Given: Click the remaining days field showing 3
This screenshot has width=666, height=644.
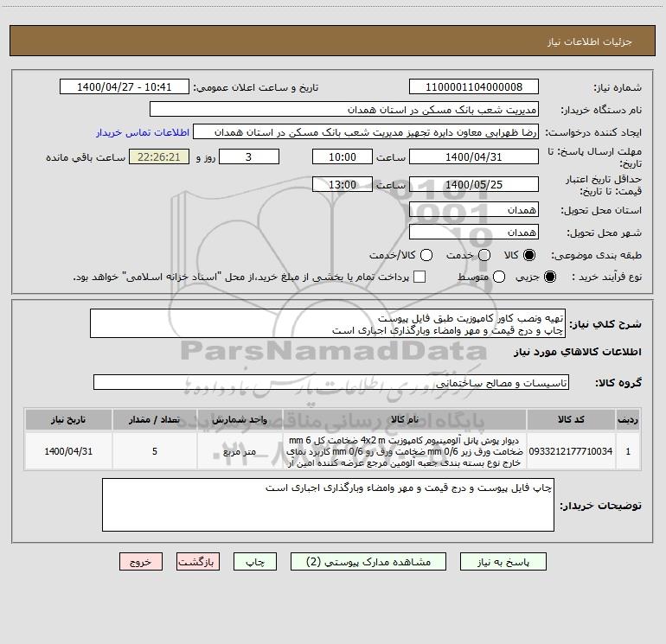Looking at the screenshot, I should (249, 156).
